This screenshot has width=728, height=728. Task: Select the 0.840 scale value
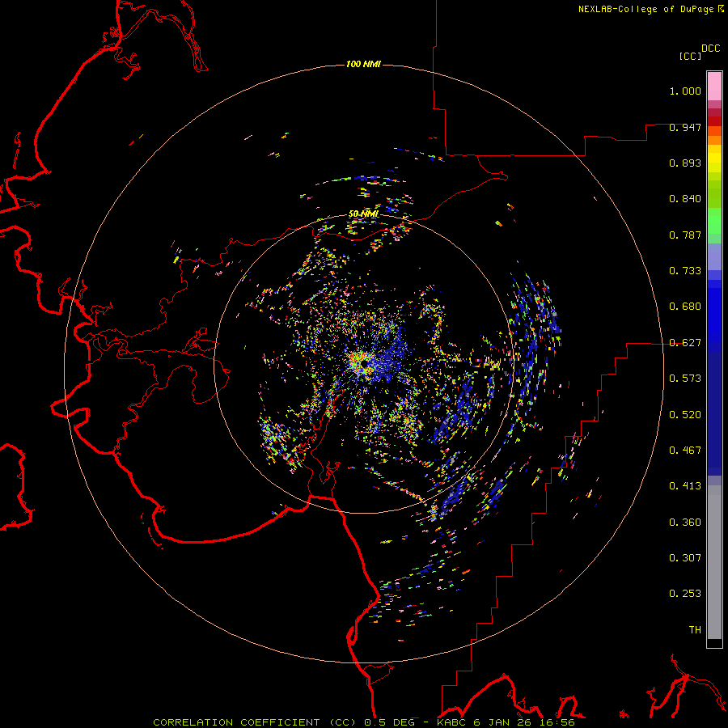point(685,199)
